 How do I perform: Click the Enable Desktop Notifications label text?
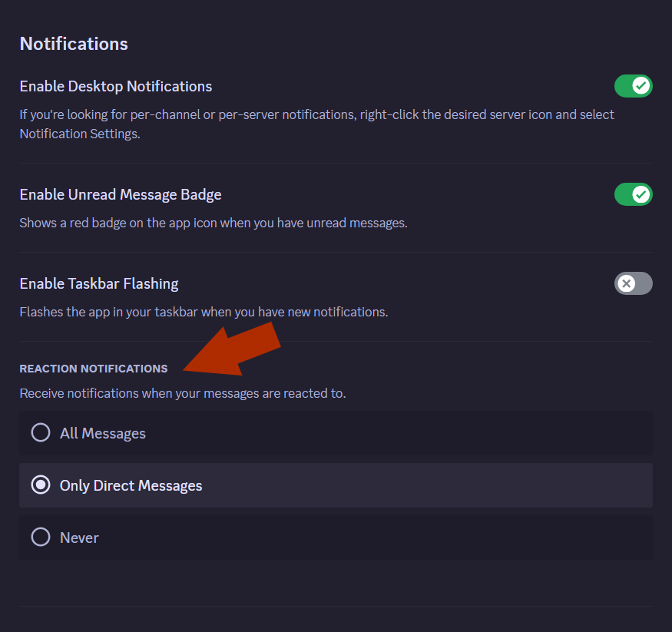[115, 86]
